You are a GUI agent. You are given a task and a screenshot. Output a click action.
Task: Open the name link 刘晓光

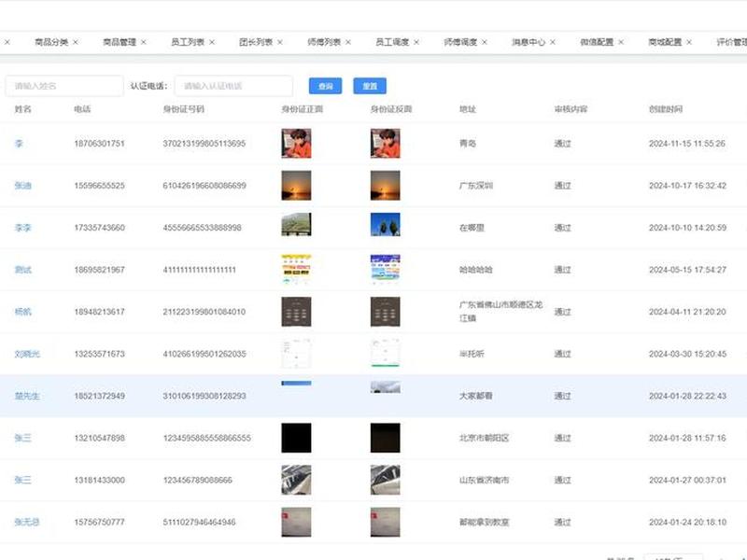[27, 354]
